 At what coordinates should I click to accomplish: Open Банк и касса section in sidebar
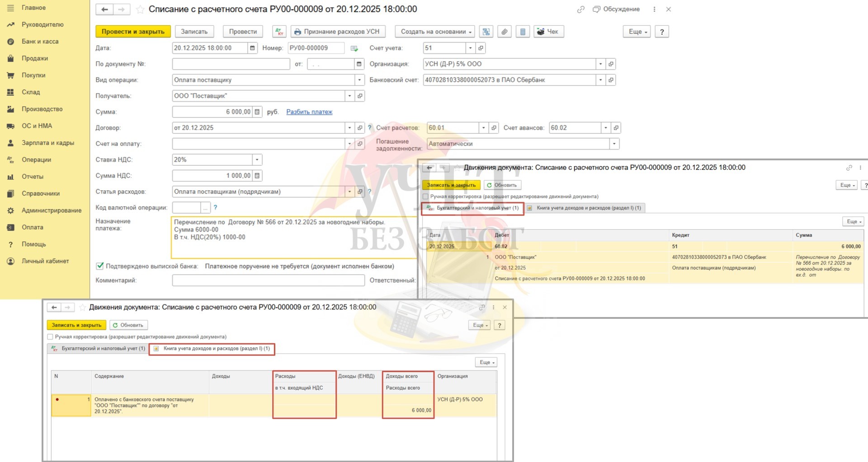point(40,42)
